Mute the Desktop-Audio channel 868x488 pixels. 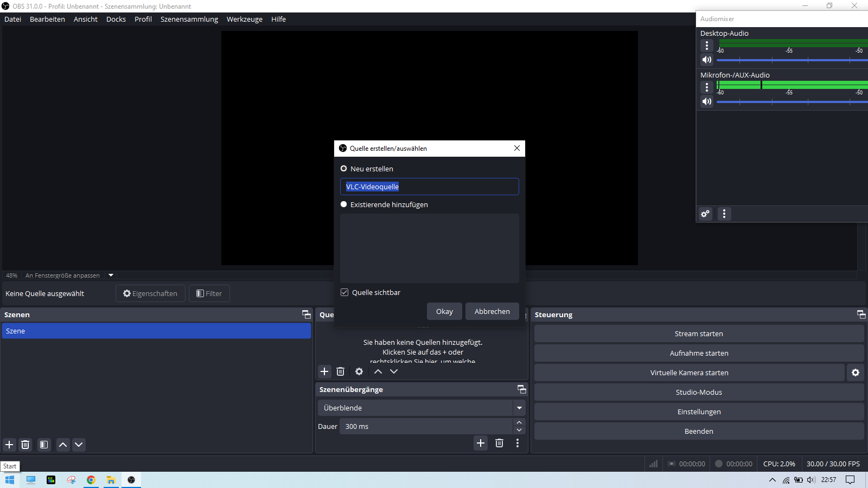click(x=706, y=60)
